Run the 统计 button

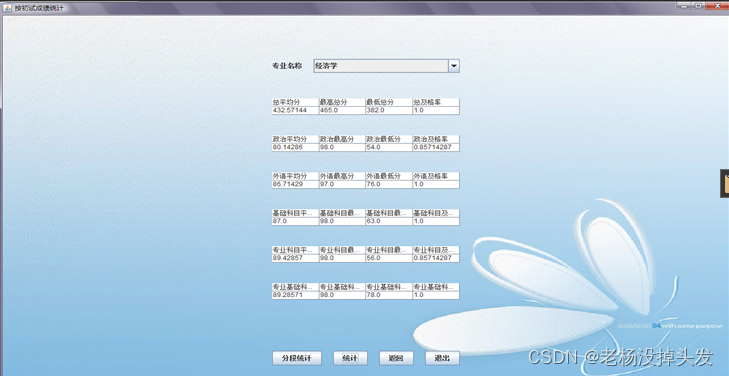click(x=350, y=358)
